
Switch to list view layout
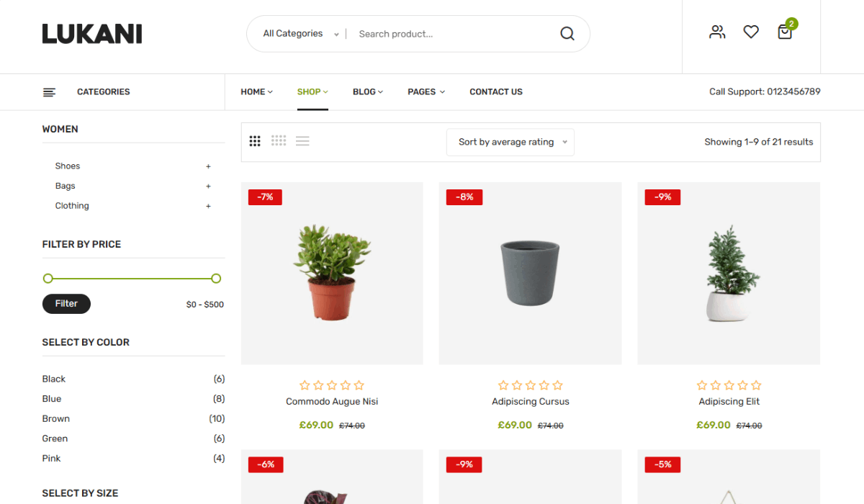click(x=302, y=141)
